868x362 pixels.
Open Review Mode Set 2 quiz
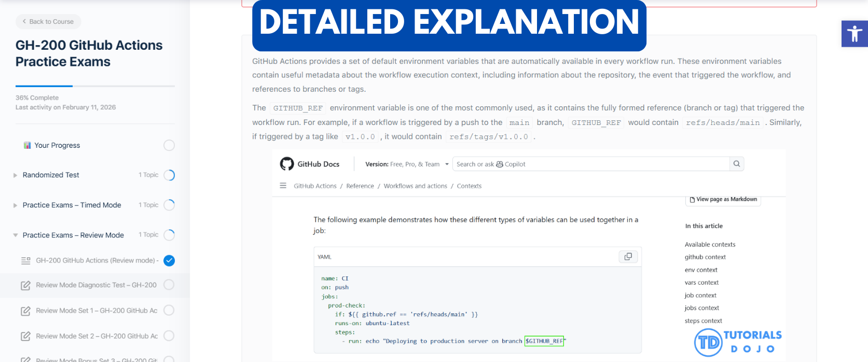pyautogui.click(x=97, y=336)
